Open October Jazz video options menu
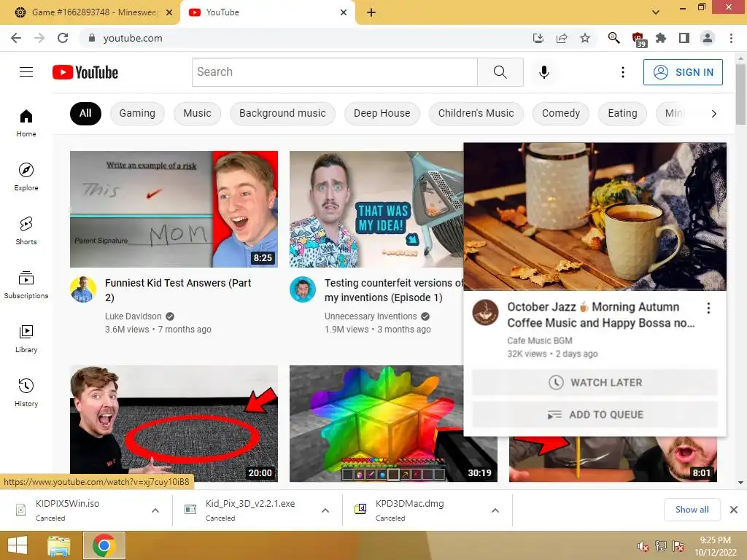747x560 pixels. [x=708, y=308]
